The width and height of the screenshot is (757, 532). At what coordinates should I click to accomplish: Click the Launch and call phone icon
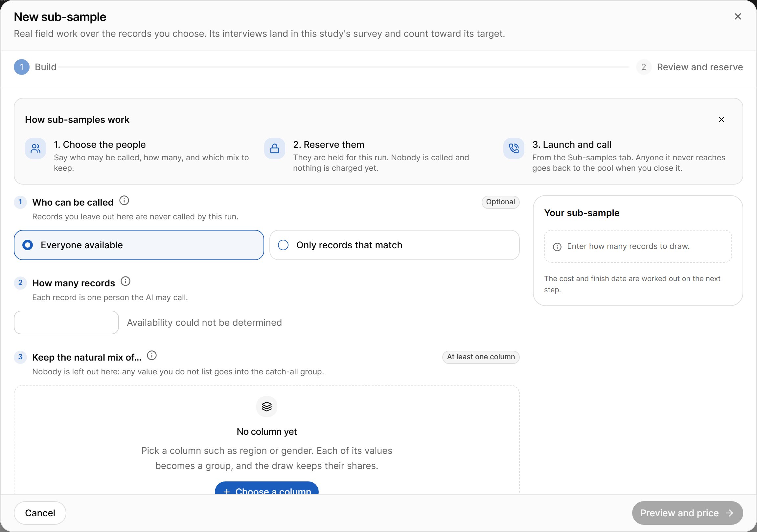pos(513,148)
